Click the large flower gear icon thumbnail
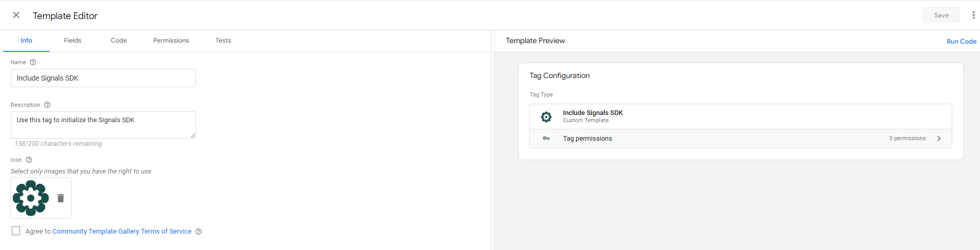This screenshot has width=980, height=250. (x=31, y=198)
